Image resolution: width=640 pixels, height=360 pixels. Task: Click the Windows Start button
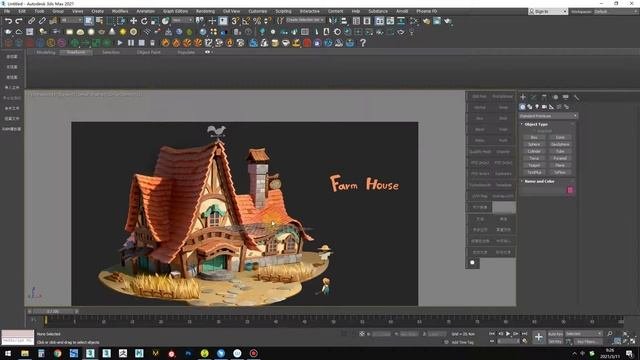click(8, 353)
